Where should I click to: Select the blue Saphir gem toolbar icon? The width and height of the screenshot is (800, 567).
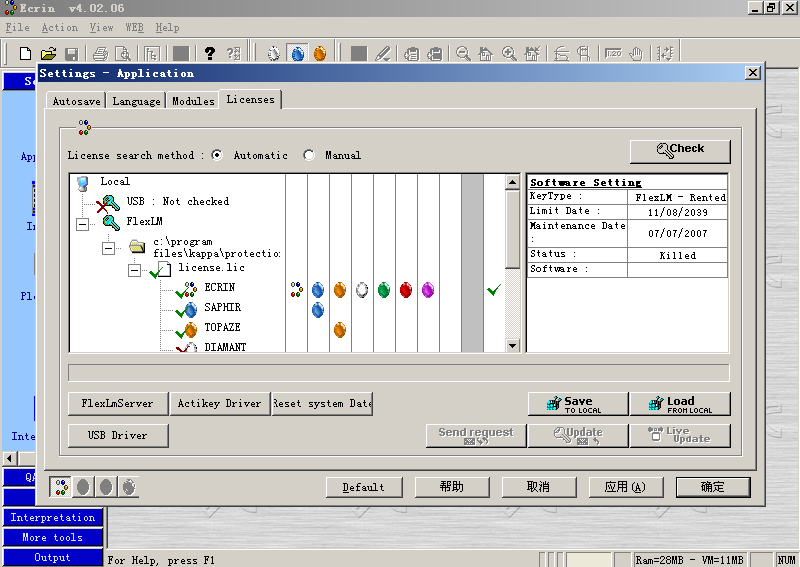[x=297, y=53]
